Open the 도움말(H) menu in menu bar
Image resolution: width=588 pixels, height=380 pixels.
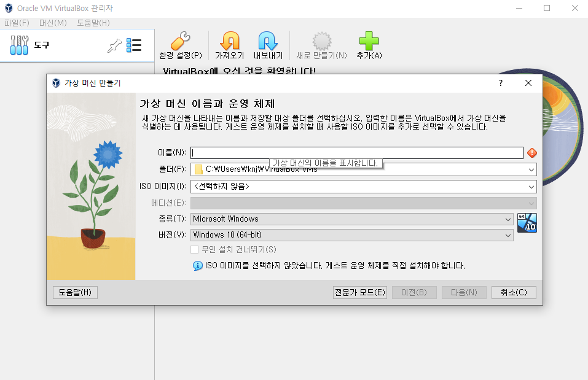coord(93,23)
